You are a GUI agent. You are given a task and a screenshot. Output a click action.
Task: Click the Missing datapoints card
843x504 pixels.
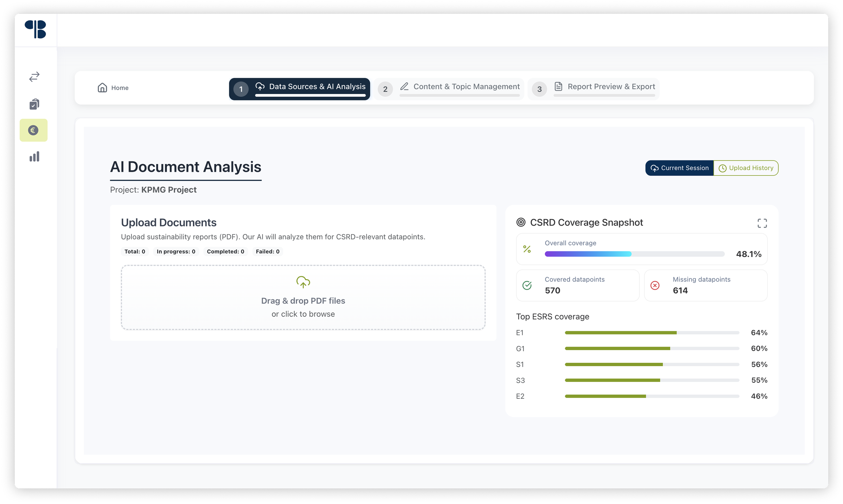click(x=706, y=285)
